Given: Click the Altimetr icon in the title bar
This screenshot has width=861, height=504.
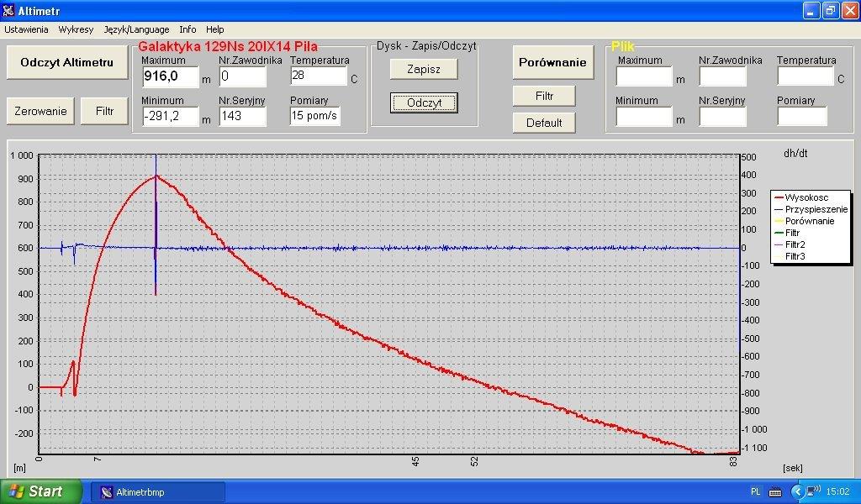Looking at the screenshot, I should pyautogui.click(x=9, y=10).
